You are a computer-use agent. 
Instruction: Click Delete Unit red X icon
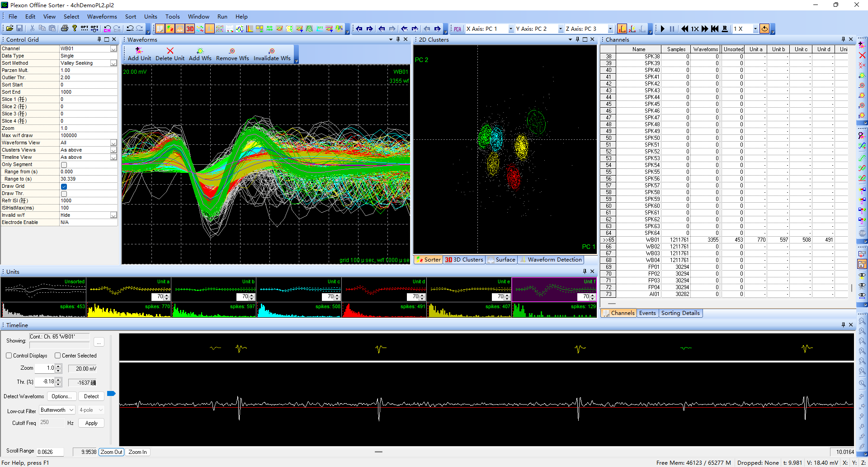pyautogui.click(x=170, y=51)
